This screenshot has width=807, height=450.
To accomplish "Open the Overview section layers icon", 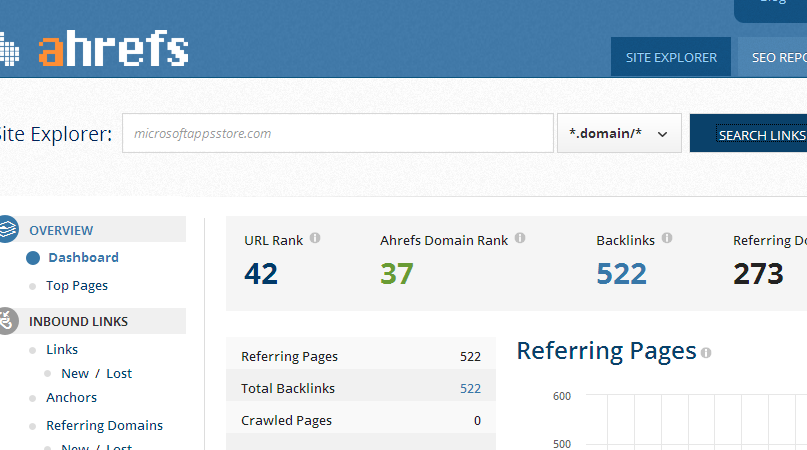I will [7, 229].
